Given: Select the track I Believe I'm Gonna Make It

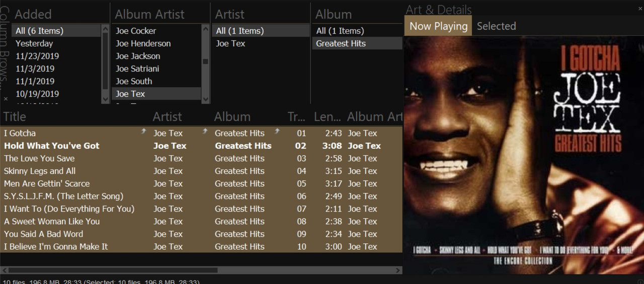Looking at the screenshot, I should pyautogui.click(x=201, y=246).
